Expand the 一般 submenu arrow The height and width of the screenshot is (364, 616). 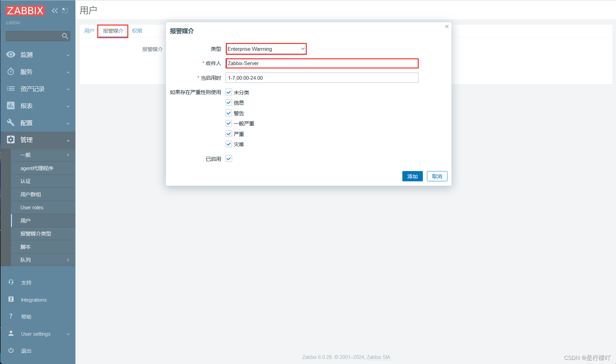click(68, 155)
